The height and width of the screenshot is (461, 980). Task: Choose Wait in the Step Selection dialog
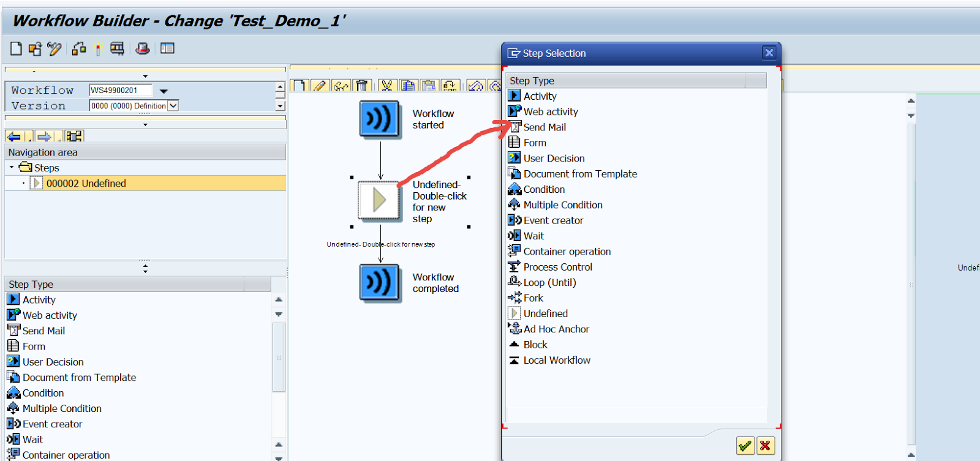point(533,236)
